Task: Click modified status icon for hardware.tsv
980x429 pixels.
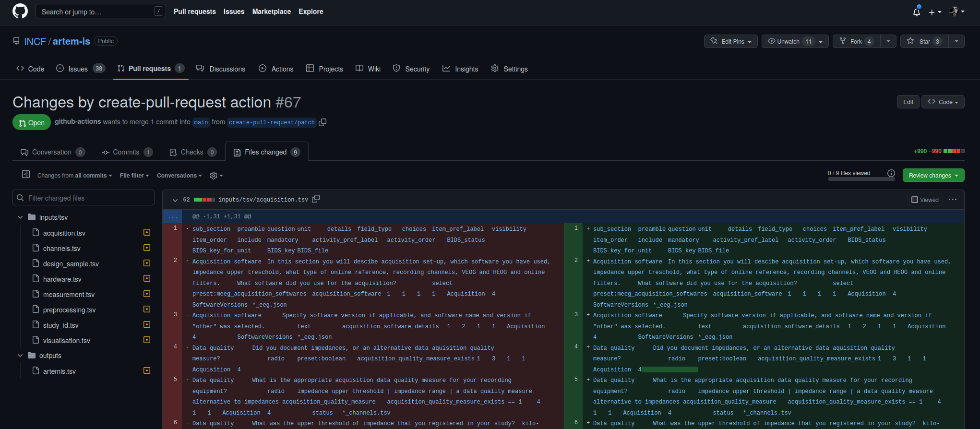Action: click(147, 278)
